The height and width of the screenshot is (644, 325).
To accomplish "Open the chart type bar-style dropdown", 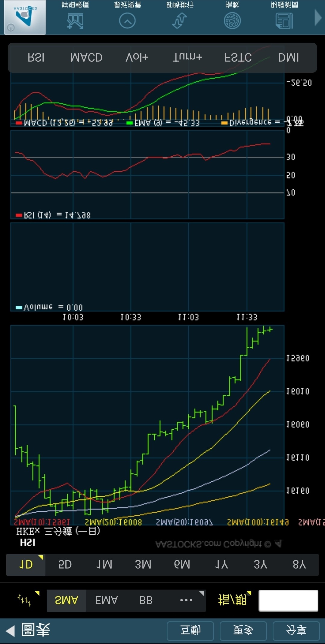I will [x=26, y=600].
